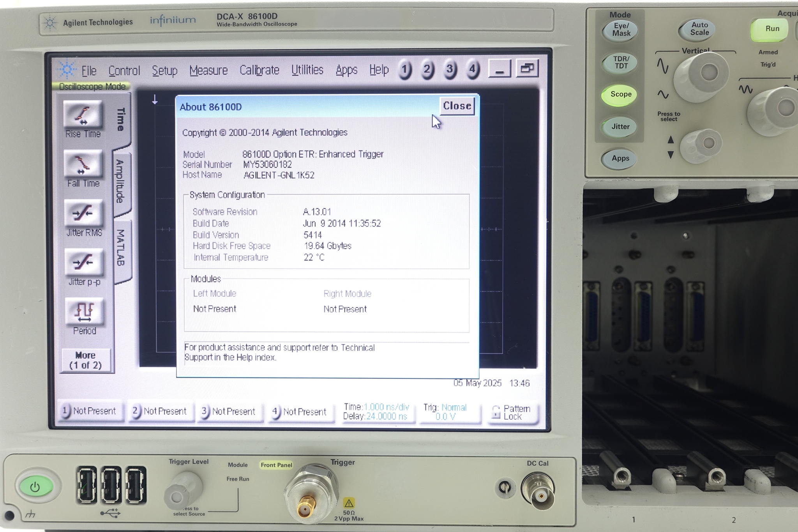The height and width of the screenshot is (532, 798).
Task: Click the Build Version 5414 value
Action: click(x=312, y=235)
